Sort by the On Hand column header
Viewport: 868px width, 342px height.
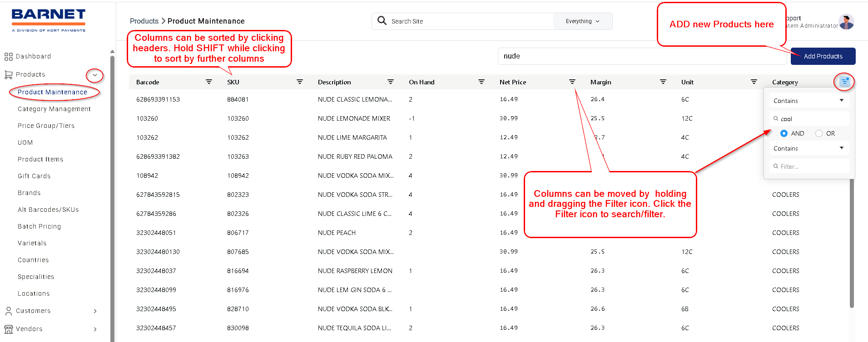(422, 82)
